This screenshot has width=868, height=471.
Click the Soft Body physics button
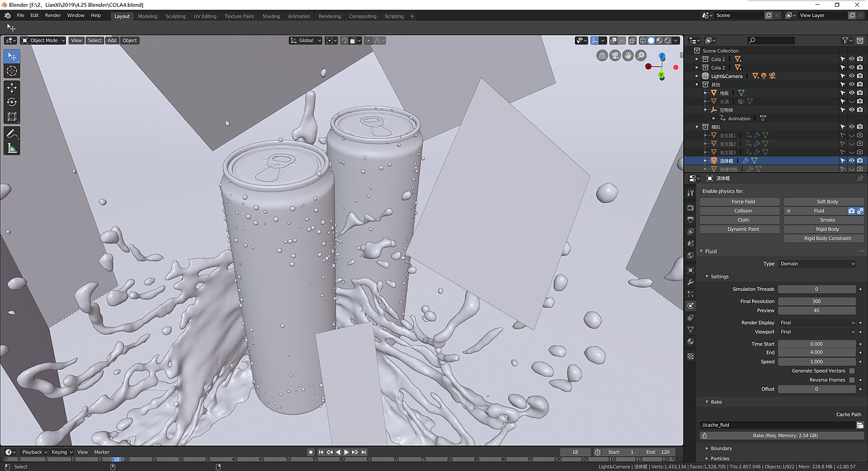point(827,201)
